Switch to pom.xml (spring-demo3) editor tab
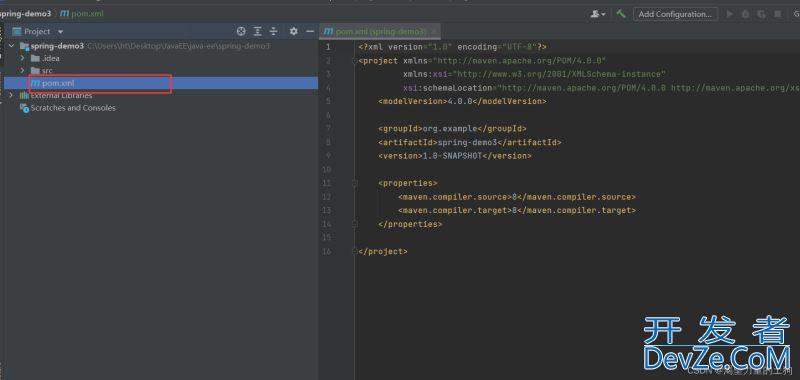This screenshot has width=800, height=380. pos(380,32)
